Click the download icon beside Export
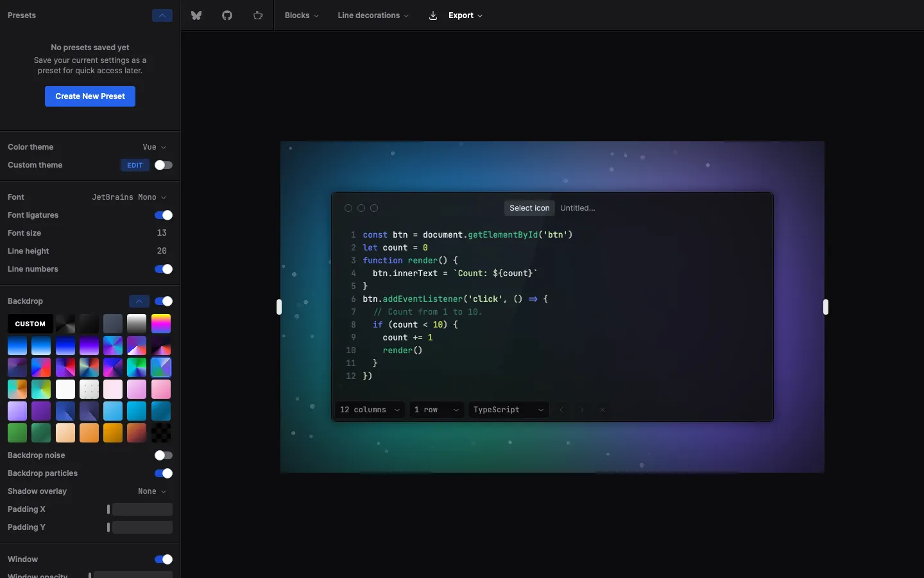The width and height of the screenshot is (924, 578). [x=433, y=15]
